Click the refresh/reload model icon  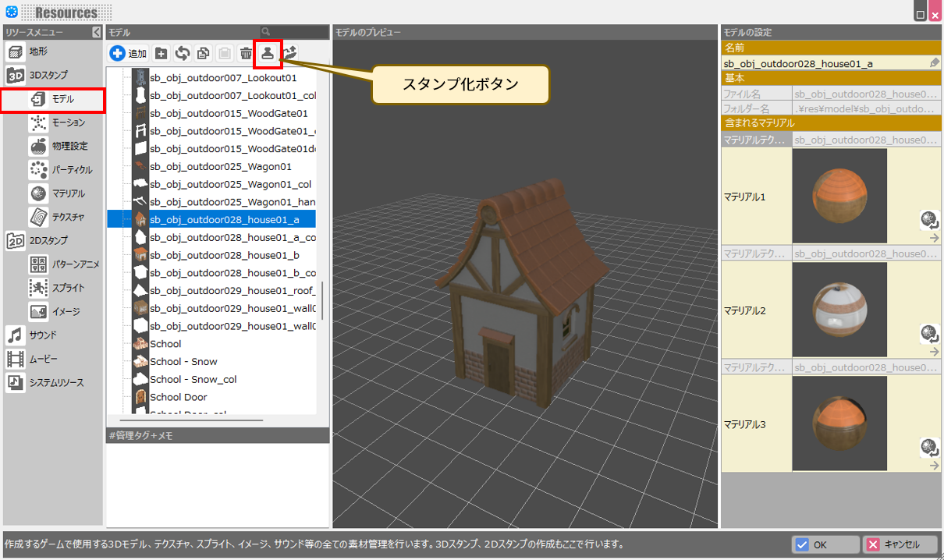click(183, 54)
